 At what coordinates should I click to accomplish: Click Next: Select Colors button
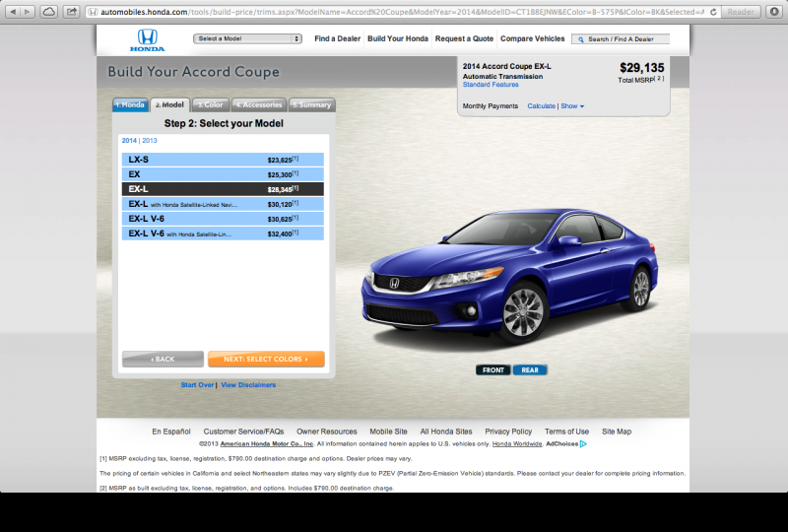coord(266,359)
